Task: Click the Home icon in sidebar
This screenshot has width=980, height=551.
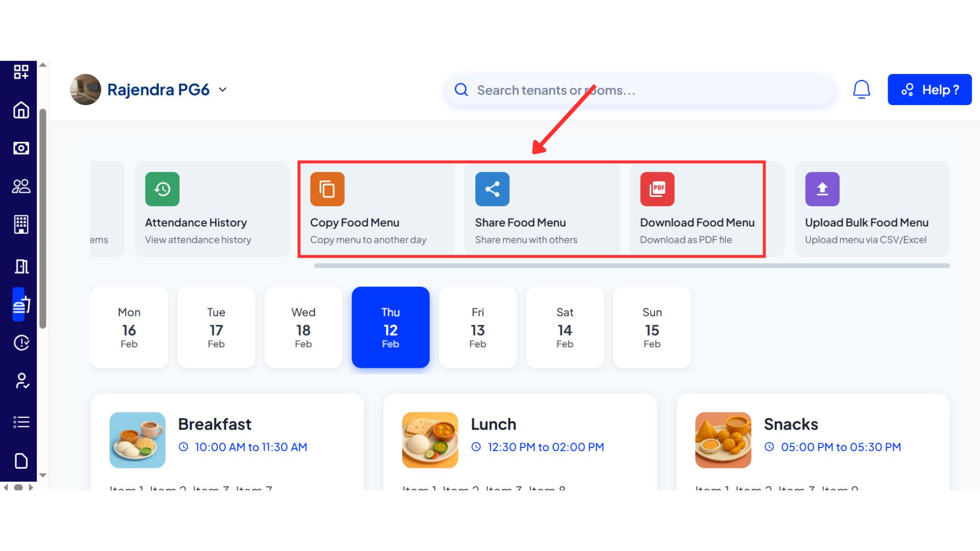Action: (21, 110)
